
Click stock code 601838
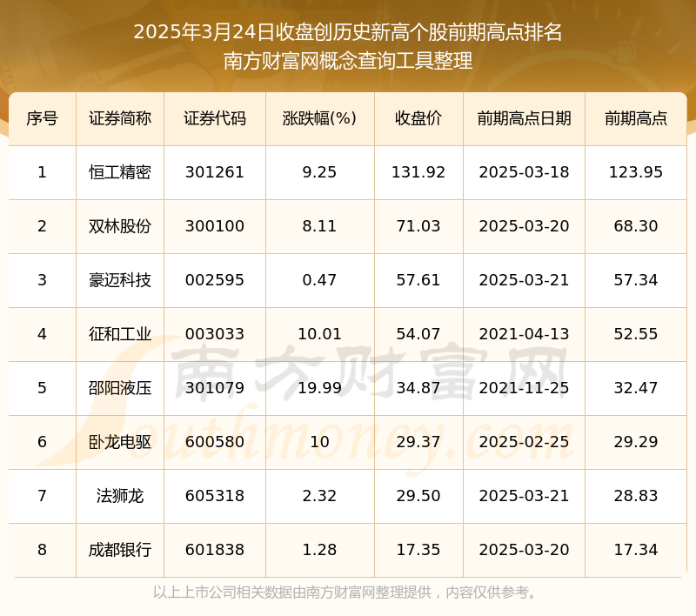pyautogui.click(x=215, y=550)
